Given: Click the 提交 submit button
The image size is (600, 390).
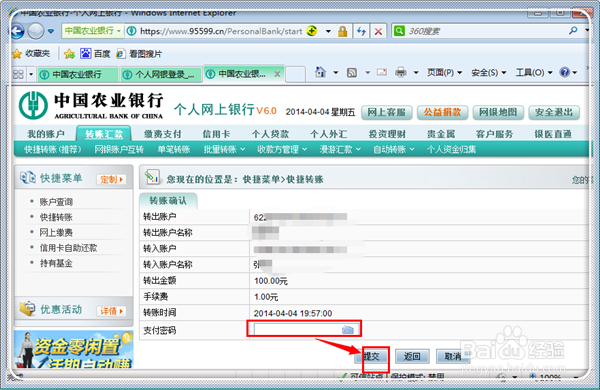Looking at the screenshot, I should (x=372, y=356).
